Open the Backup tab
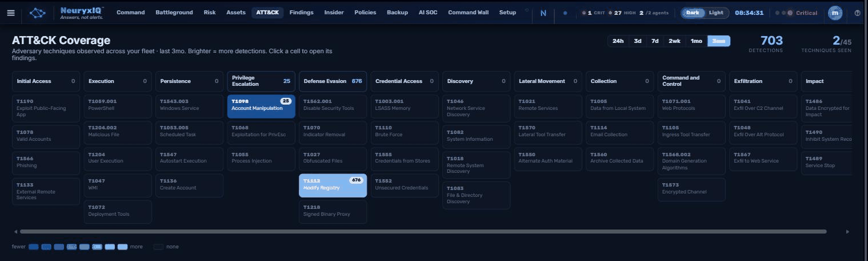 coord(397,13)
